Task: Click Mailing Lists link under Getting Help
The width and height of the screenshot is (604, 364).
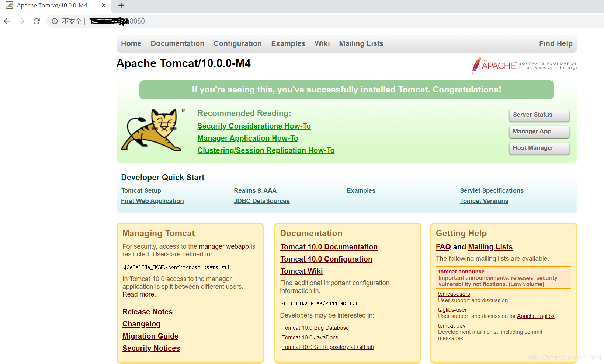Action: point(490,247)
